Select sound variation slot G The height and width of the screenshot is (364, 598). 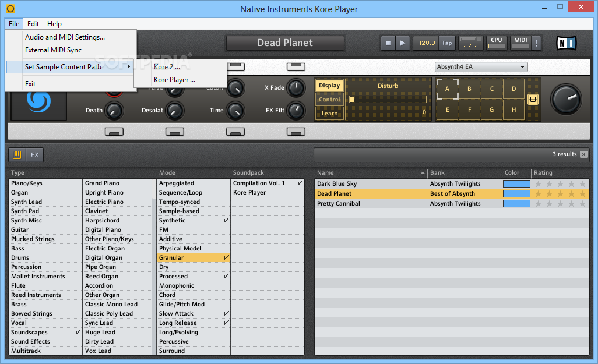pyautogui.click(x=491, y=109)
